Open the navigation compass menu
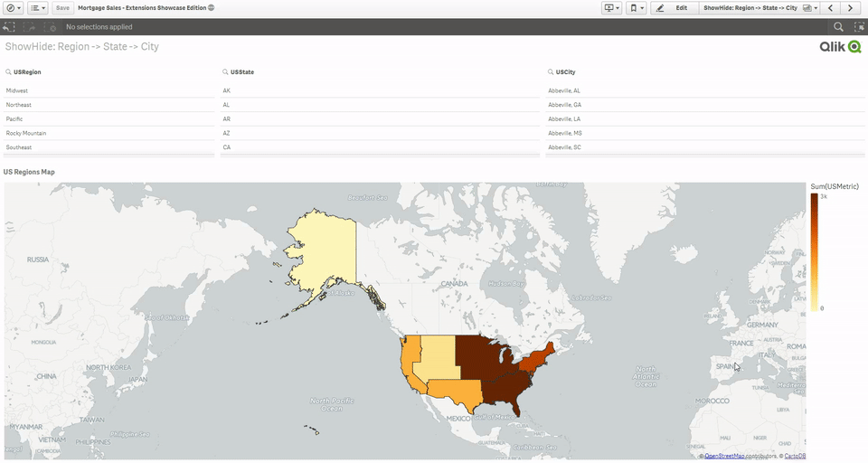 [x=12, y=8]
